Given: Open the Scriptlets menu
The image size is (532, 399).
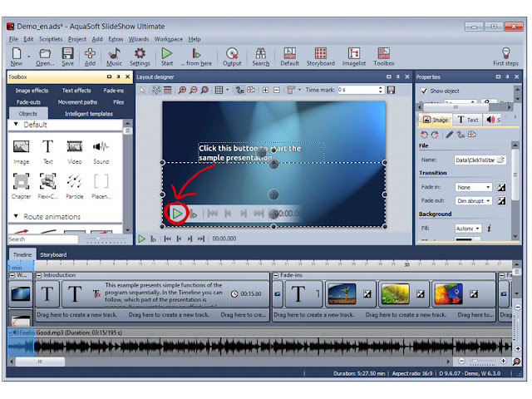Looking at the screenshot, I should (x=51, y=39).
